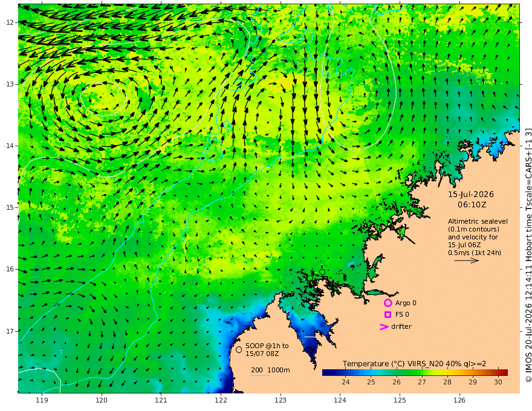Click the vertical IMOS copyright text
Viewport: 532px width, 411px height.
(528, 254)
